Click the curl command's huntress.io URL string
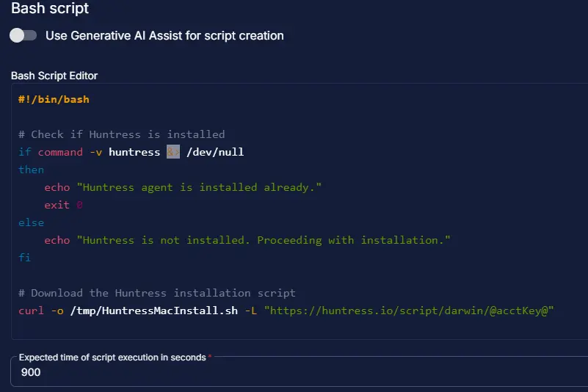Image resolution: width=588 pixels, height=392 pixels. pos(409,311)
